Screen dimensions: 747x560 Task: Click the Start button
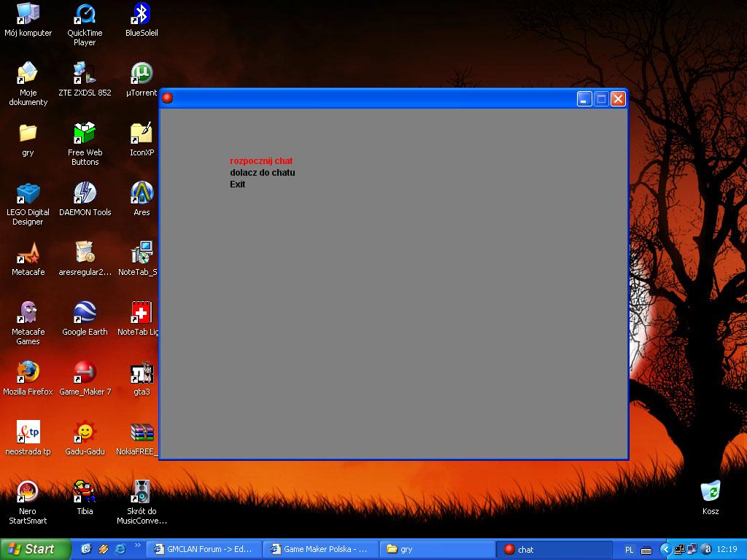coord(36,549)
